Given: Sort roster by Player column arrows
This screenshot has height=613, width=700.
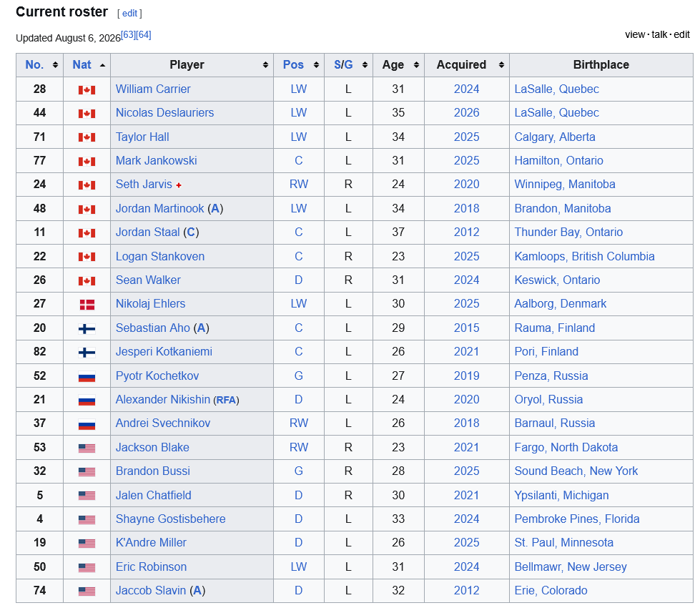Looking at the screenshot, I should click(265, 65).
